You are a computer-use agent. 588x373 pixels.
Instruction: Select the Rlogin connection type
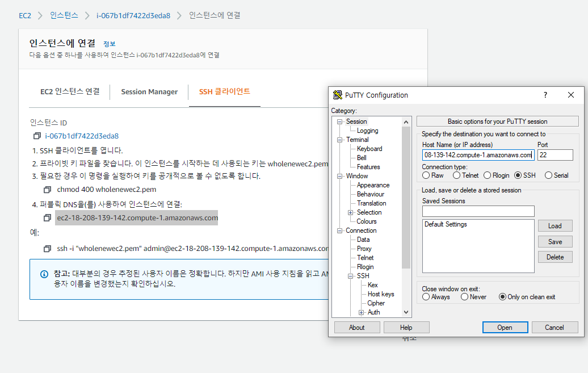coord(487,175)
